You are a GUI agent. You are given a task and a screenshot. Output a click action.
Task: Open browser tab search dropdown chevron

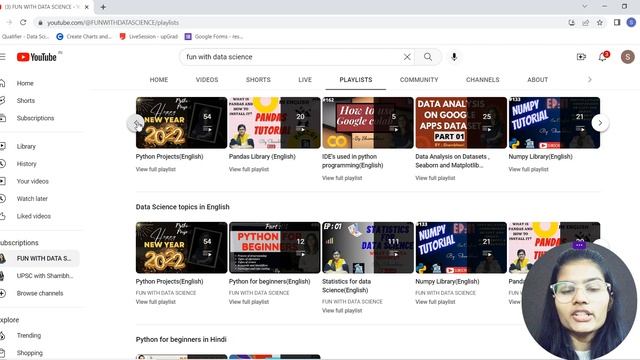(x=584, y=7)
